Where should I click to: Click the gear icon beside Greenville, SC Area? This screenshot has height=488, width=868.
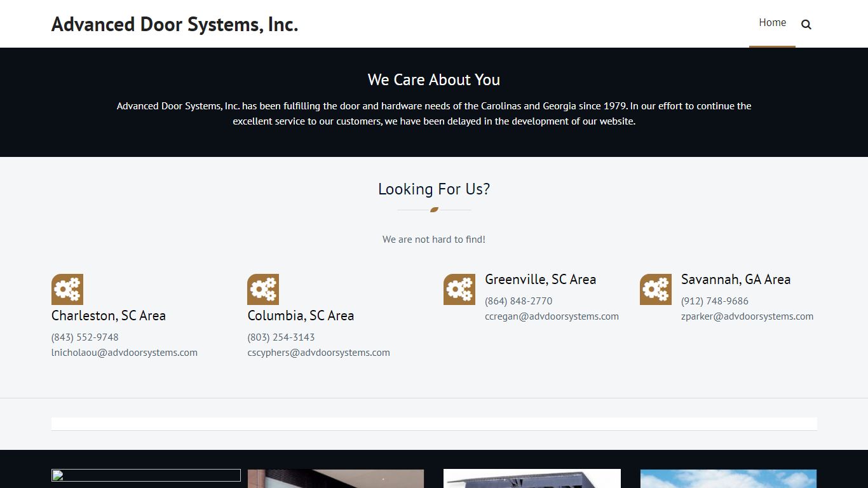click(x=459, y=289)
